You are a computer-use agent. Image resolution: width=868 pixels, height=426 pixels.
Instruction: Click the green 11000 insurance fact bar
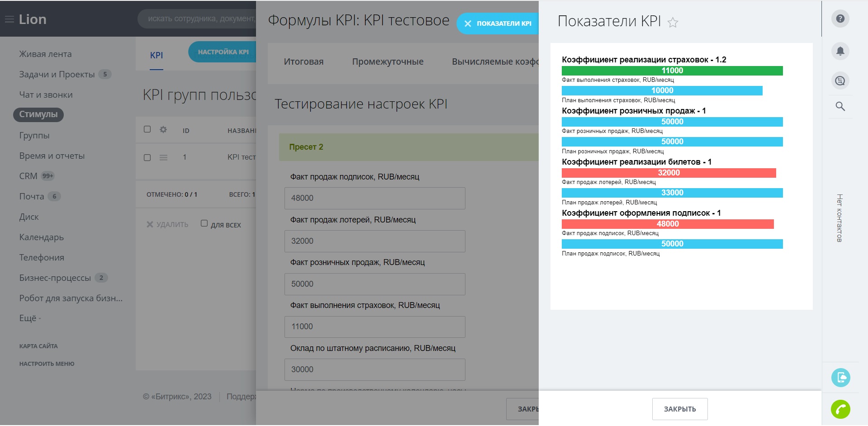[x=672, y=71]
